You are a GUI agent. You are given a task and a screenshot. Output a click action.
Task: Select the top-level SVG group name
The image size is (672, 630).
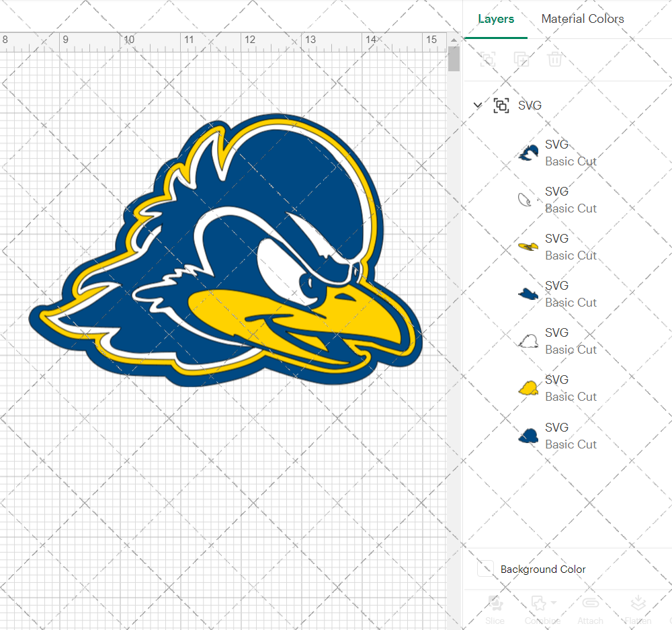click(x=530, y=106)
